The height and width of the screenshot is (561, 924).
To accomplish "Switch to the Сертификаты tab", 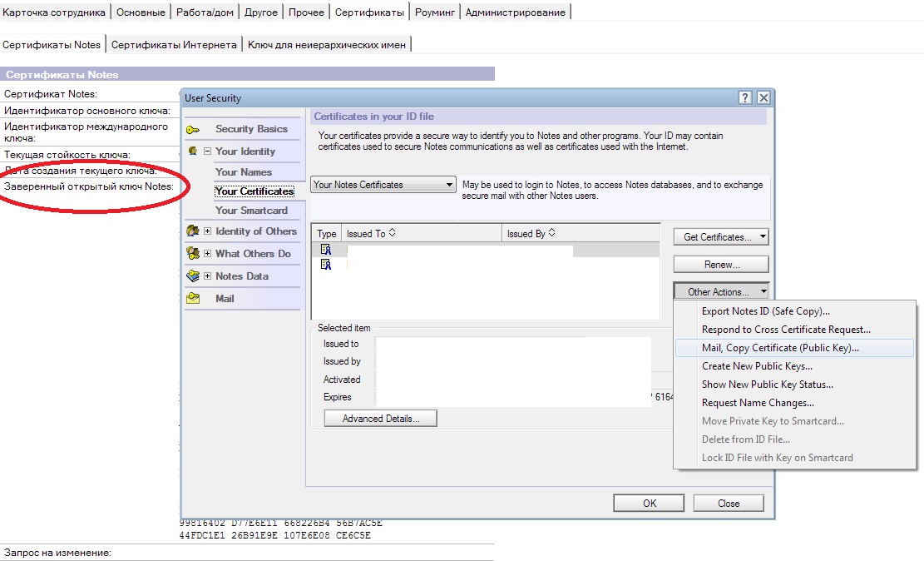I will pos(369,12).
